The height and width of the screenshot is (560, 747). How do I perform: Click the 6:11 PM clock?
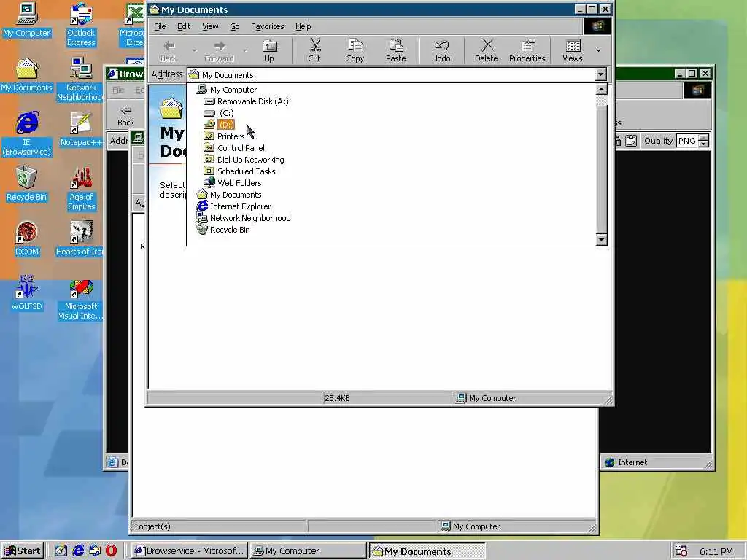point(716,551)
